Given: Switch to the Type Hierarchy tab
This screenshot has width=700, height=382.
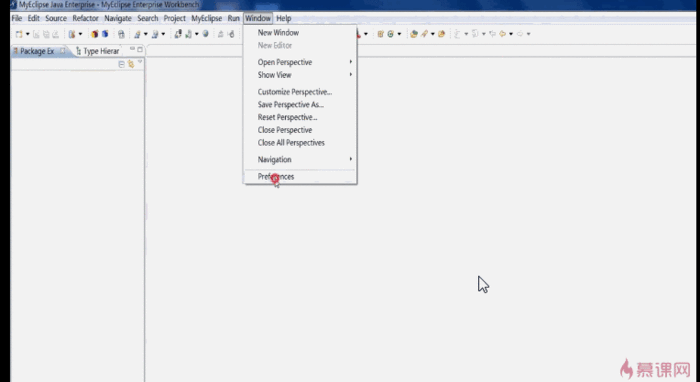Looking at the screenshot, I should [98, 51].
